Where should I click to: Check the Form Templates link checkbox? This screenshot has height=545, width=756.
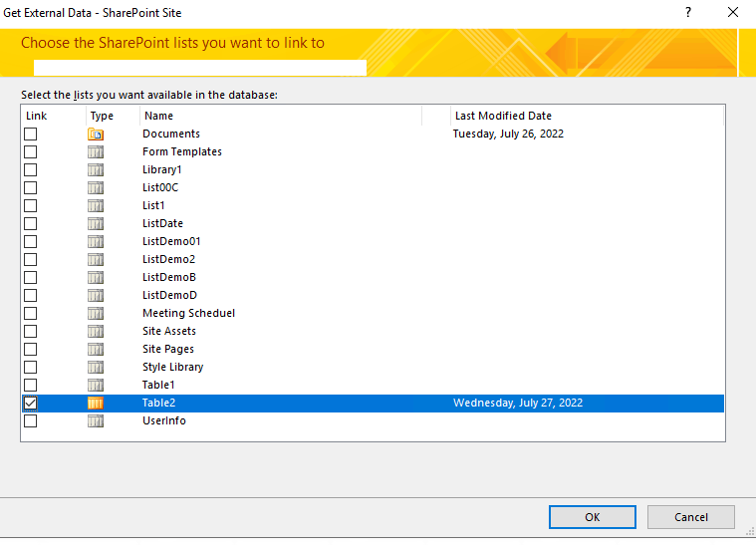click(x=30, y=151)
